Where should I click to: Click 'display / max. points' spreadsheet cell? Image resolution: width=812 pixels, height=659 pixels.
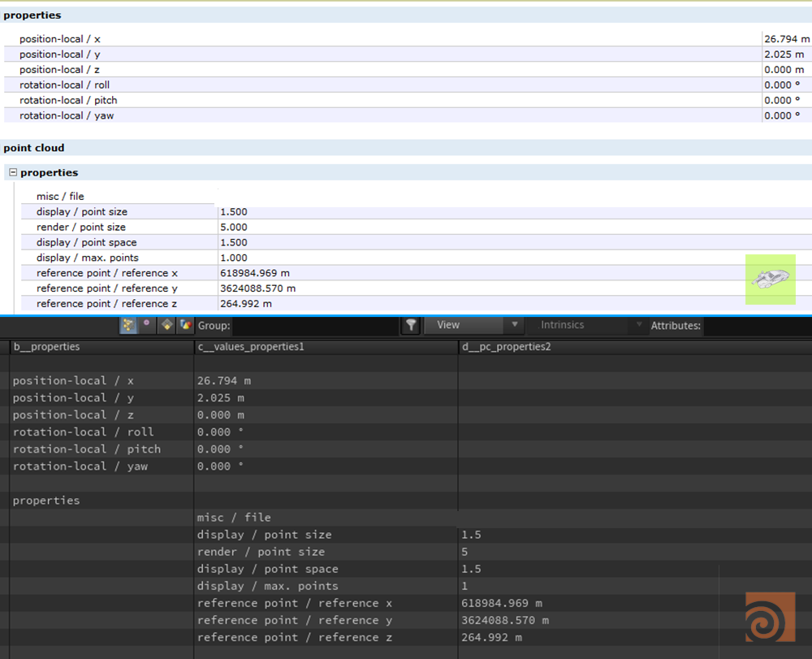click(x=326, y=586)
